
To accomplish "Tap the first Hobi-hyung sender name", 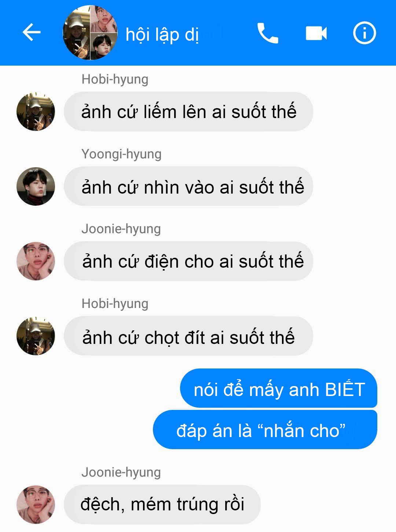I will tap(115, 80).
